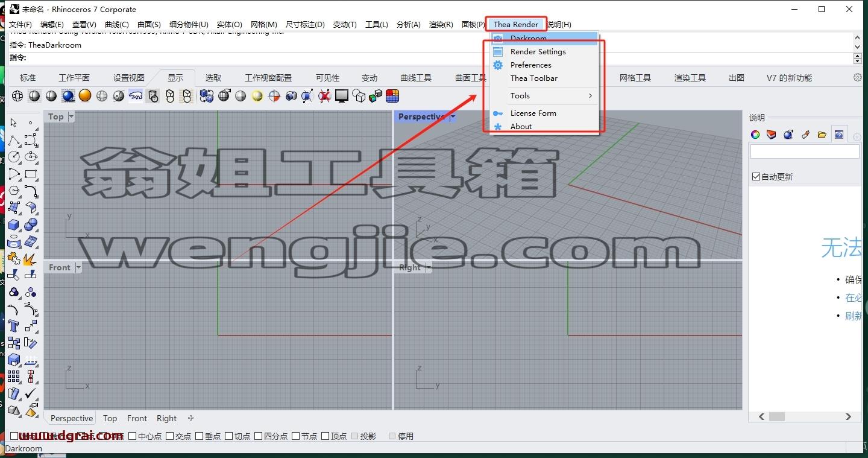
Task: Click the 在必 link in help panel
Action: click(853, 297)
